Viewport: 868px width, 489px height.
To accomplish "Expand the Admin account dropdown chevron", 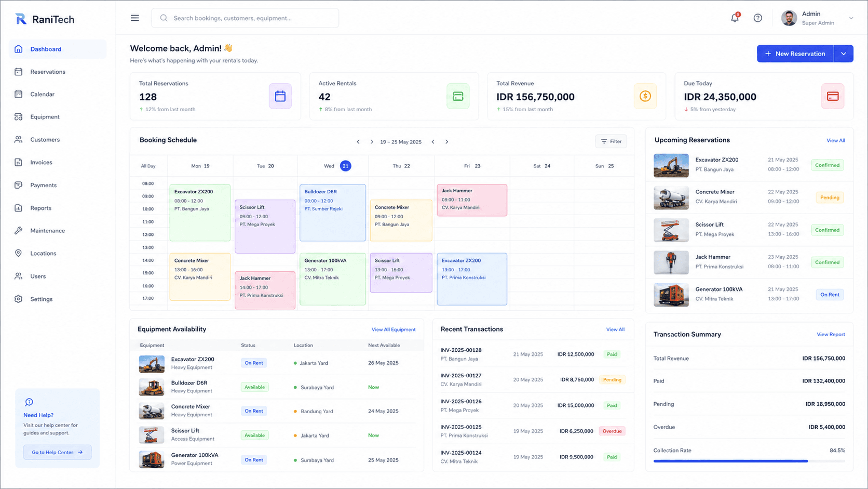I will click(x=851, y=18).
